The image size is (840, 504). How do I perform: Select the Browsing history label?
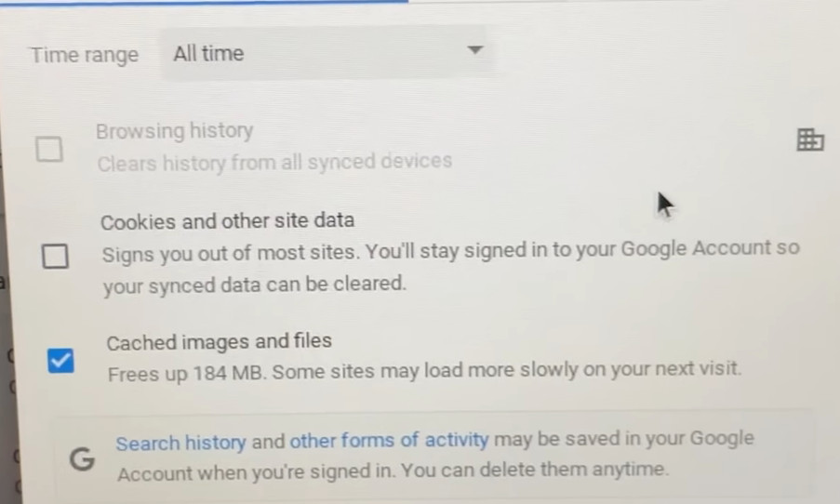pyautogui.click(x=175, y=131)
